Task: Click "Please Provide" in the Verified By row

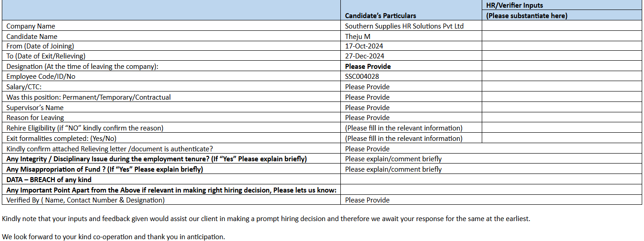Action: (x=367, y=200)
